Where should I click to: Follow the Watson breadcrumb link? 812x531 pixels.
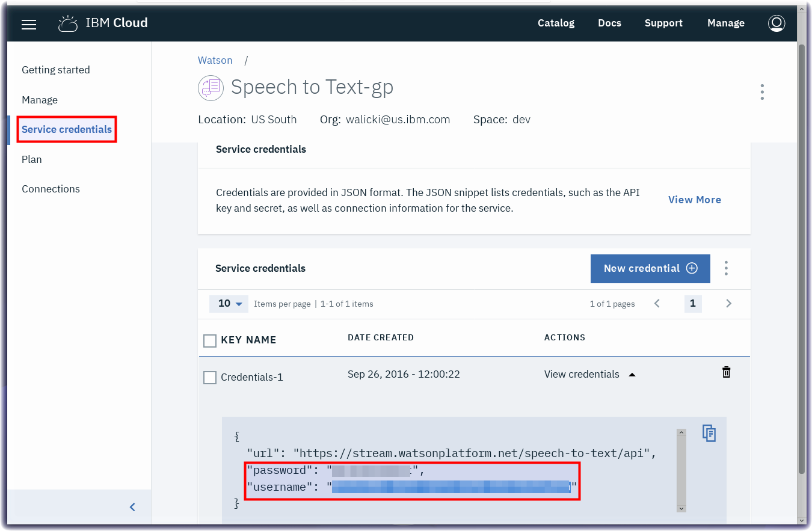[x=215, y=60]
